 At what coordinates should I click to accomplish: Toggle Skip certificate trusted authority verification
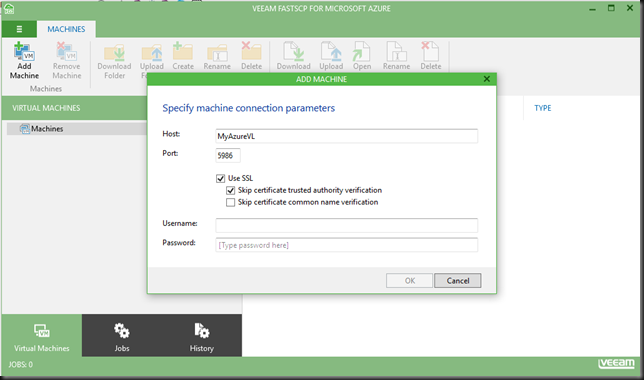coord(230,190)
